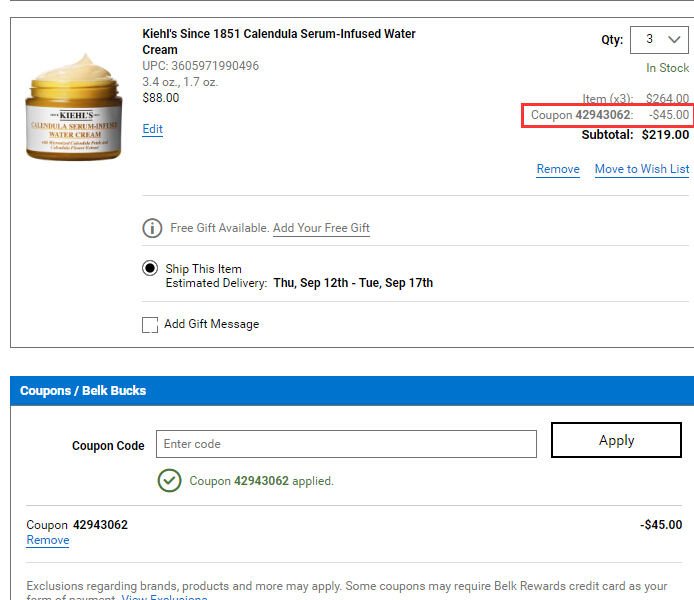Click the 'Coupon 42943062 applied.' message

click(262, 481)
